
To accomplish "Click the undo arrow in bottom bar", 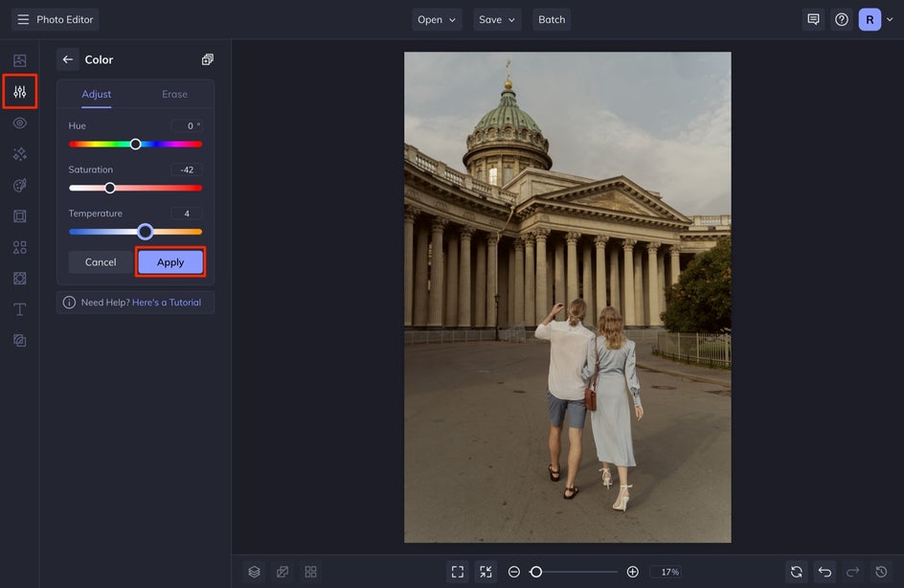I will [825, 572].
